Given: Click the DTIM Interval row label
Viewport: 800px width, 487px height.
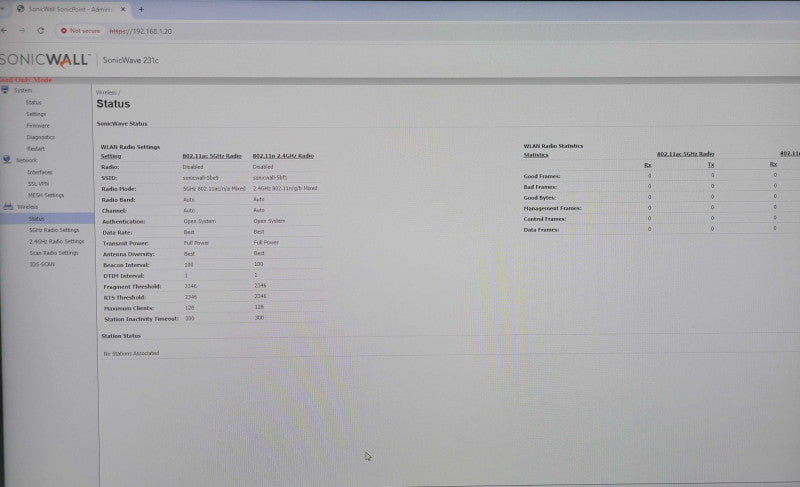Looking at the screenshot, I should pos(124,276).
